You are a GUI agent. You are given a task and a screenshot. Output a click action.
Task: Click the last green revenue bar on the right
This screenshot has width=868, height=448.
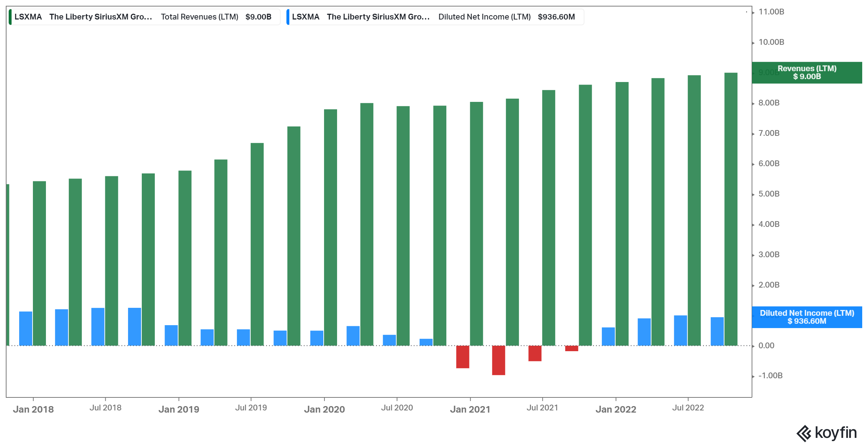(x=731, y=209)
